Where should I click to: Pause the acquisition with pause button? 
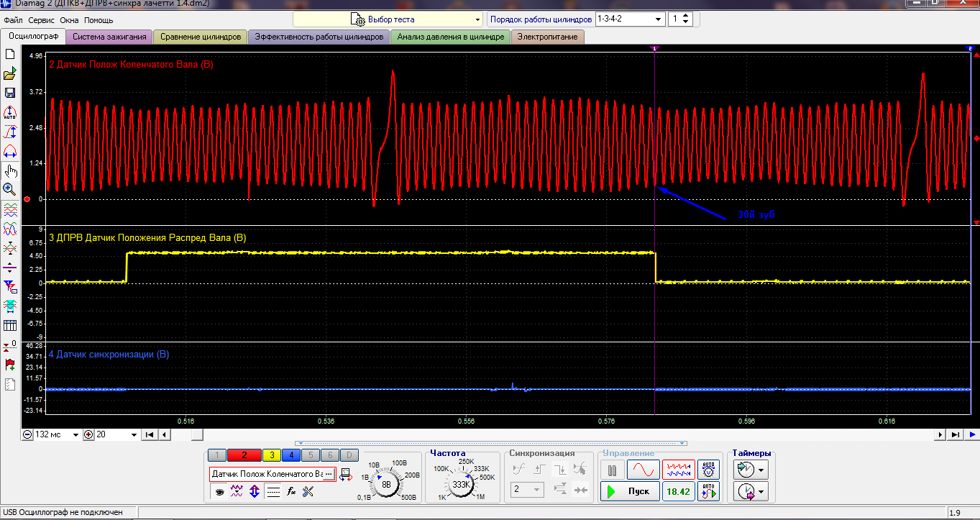coord(613,470)
